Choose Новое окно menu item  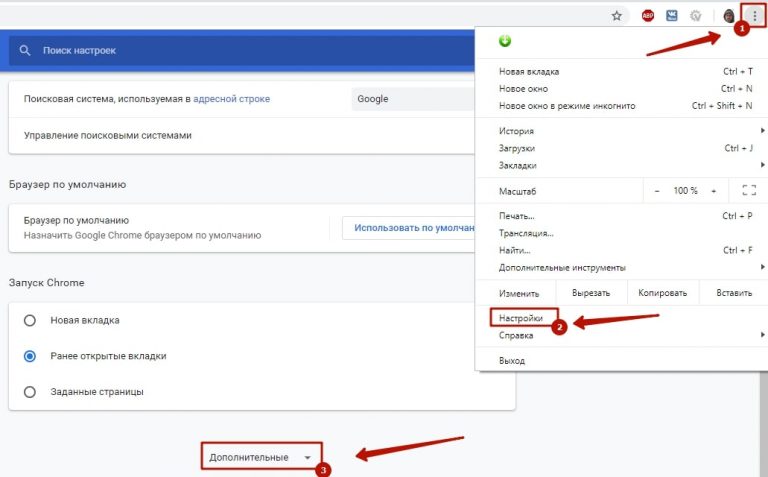coord(621,89)
